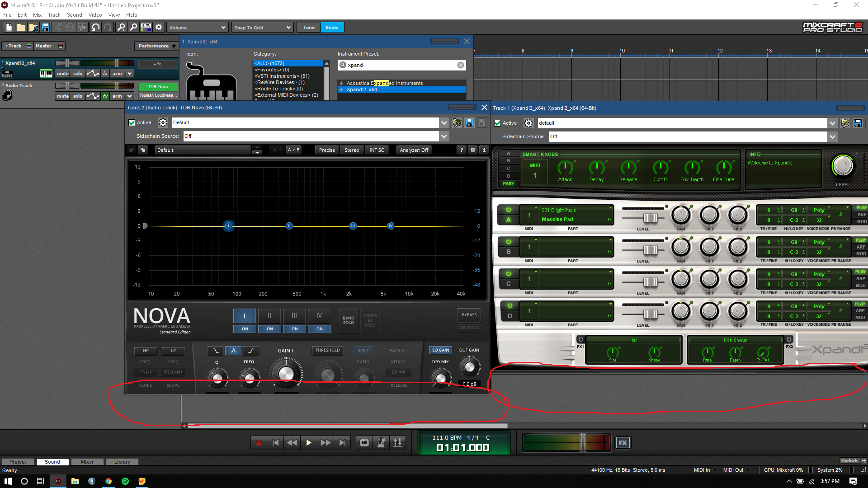Open a project using the folder icon
This screenshot has height=488, width=868.
click(21, 28)
